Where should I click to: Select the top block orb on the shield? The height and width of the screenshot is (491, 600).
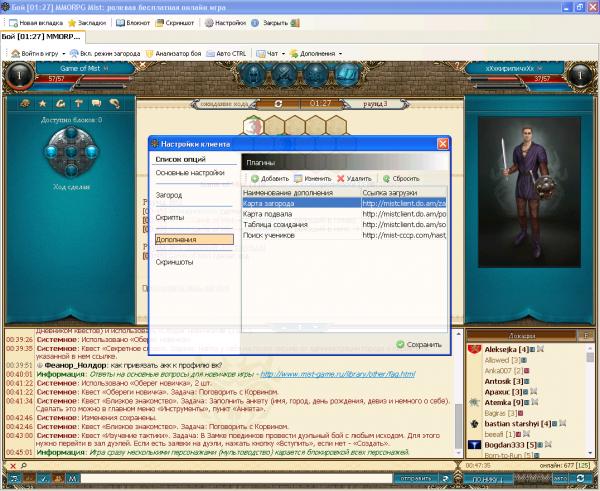point(71,133)
